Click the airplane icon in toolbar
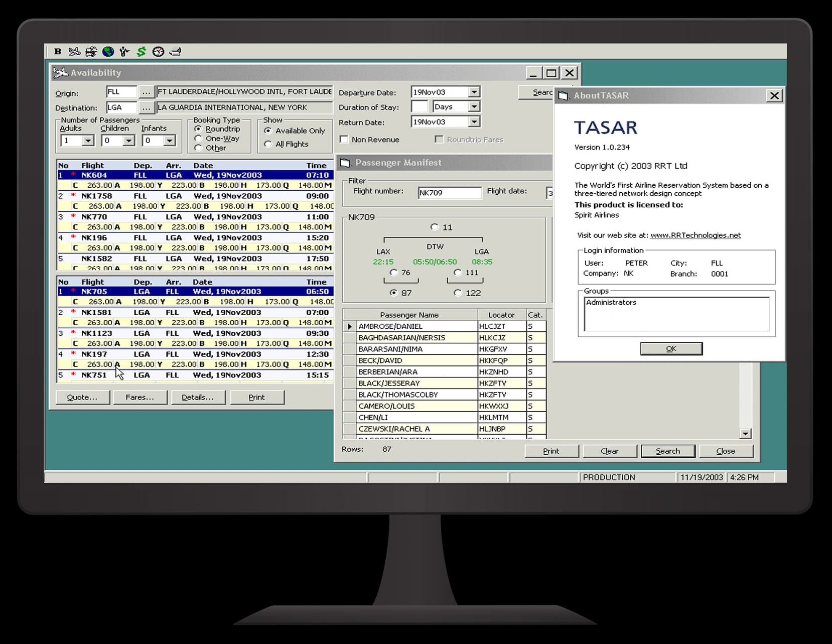832x644 pixels. (x=74, y=52)
